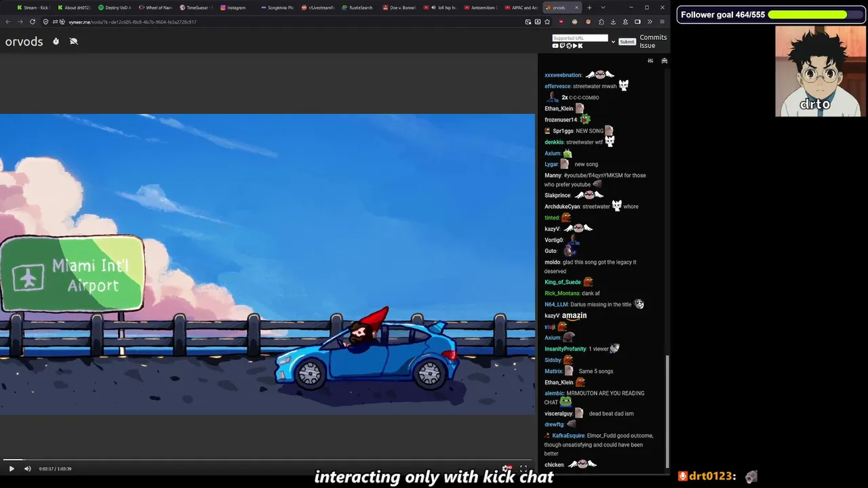Image resolution: width=868 pixels, height=488 pixels.
Task: Click the stopwatch icon beside orvods
Action: [56, 41]
